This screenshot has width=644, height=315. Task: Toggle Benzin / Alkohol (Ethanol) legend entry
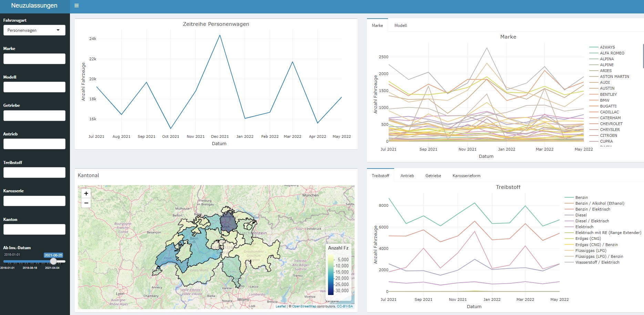tap(600, 203)
